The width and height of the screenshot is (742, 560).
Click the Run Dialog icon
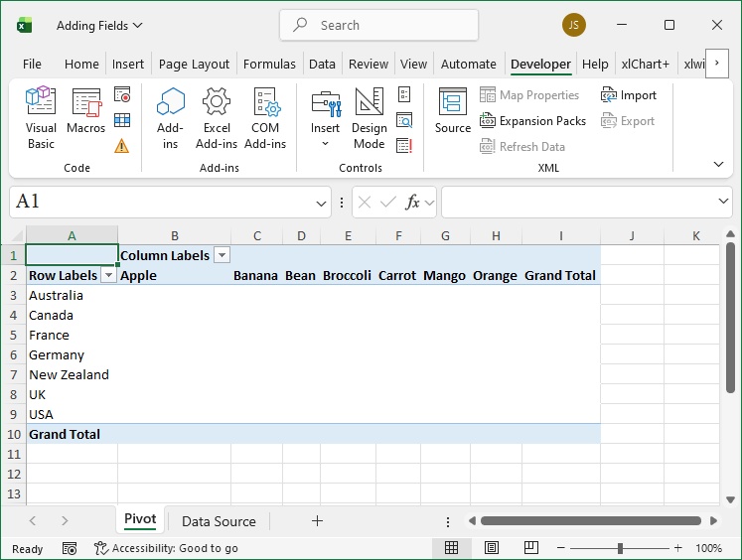(x=404, y=146)
